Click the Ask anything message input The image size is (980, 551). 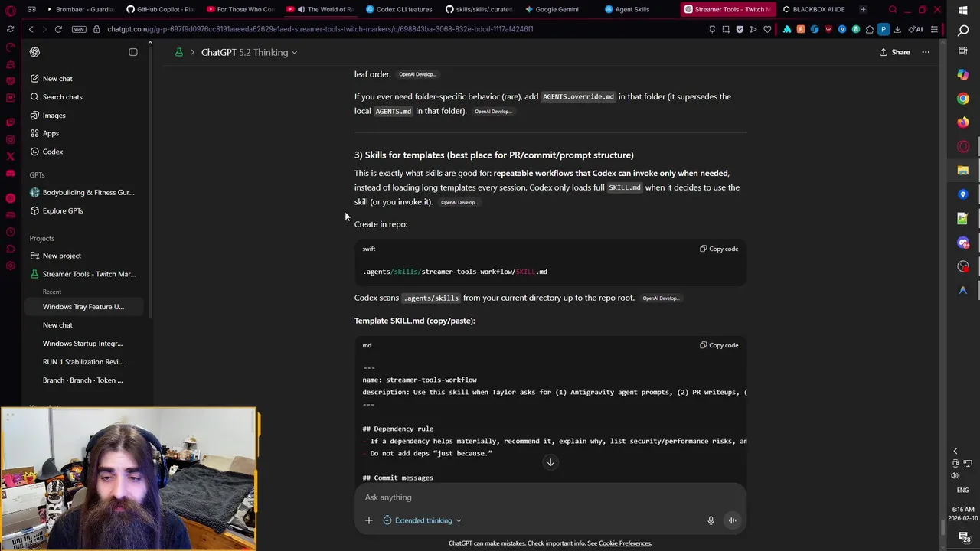coord(550,497)
